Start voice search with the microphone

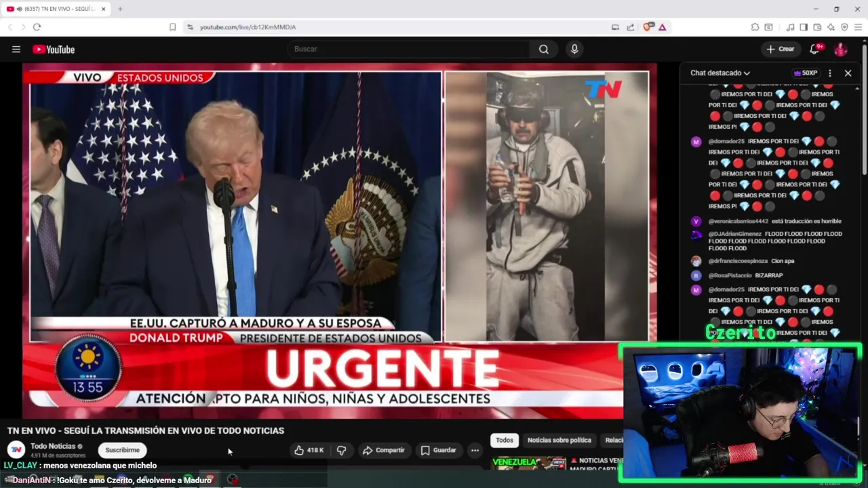click(x=574, y=49)
